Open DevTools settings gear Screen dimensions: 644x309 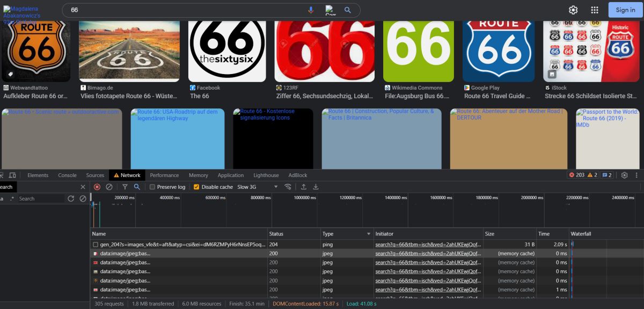pyautogui.click(x=624, y=175)
